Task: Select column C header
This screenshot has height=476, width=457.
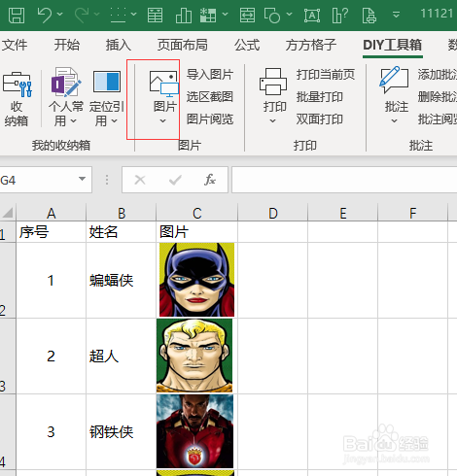Action: point(197,213)
